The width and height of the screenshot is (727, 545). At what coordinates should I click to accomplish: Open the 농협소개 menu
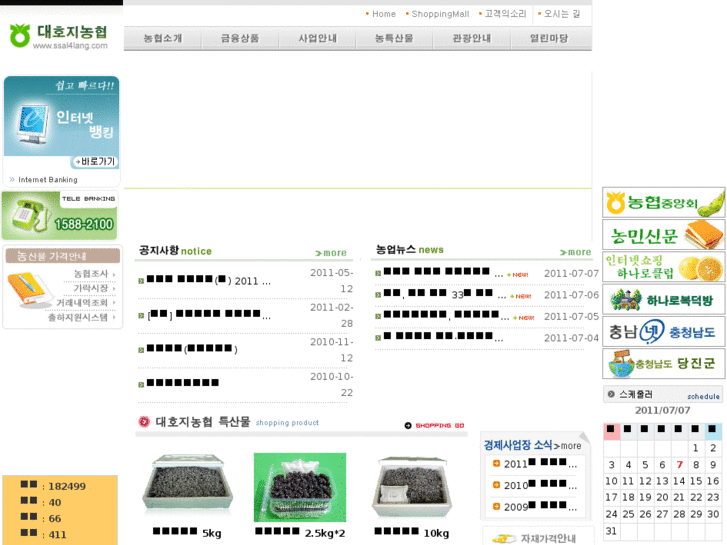(163, 38)
